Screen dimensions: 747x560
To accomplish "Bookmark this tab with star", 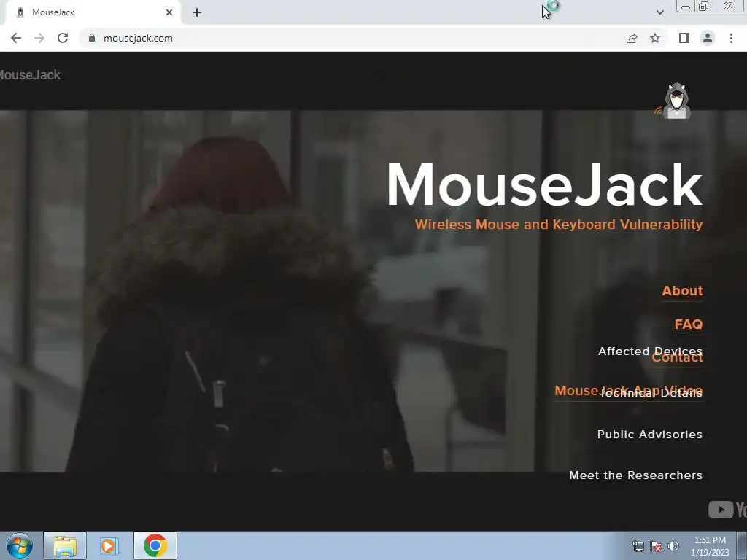I will click(x=655, y=38).
